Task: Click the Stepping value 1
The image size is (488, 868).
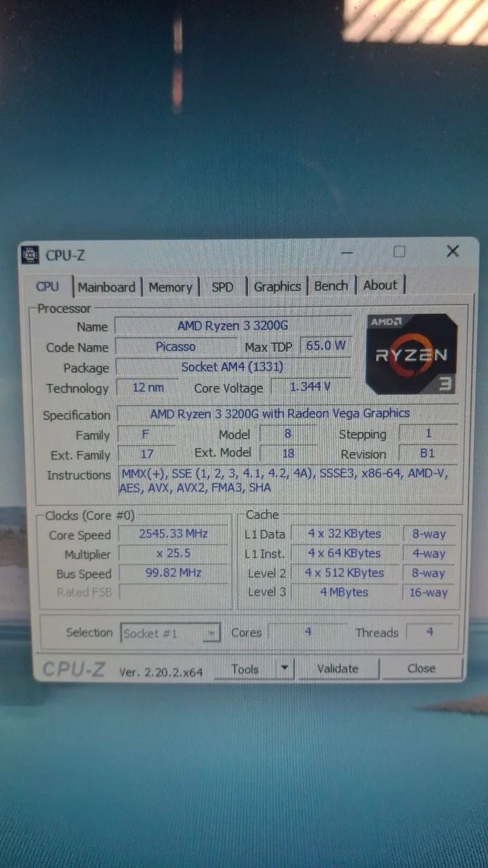Action: (x=428, y=433)
